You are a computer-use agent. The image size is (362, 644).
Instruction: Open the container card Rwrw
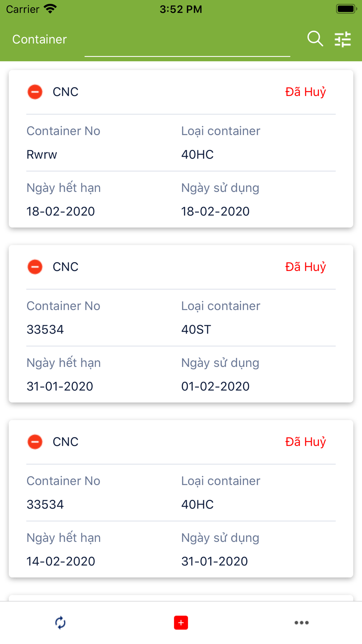181,149
